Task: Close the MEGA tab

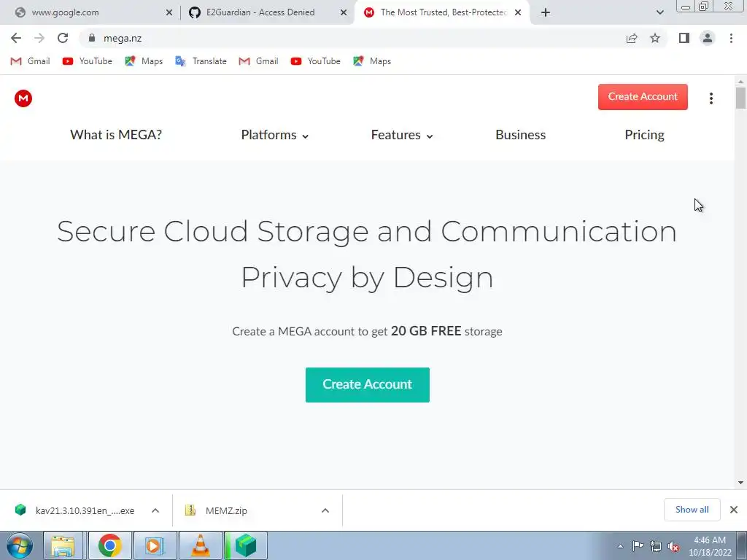Action: [518, 12]
